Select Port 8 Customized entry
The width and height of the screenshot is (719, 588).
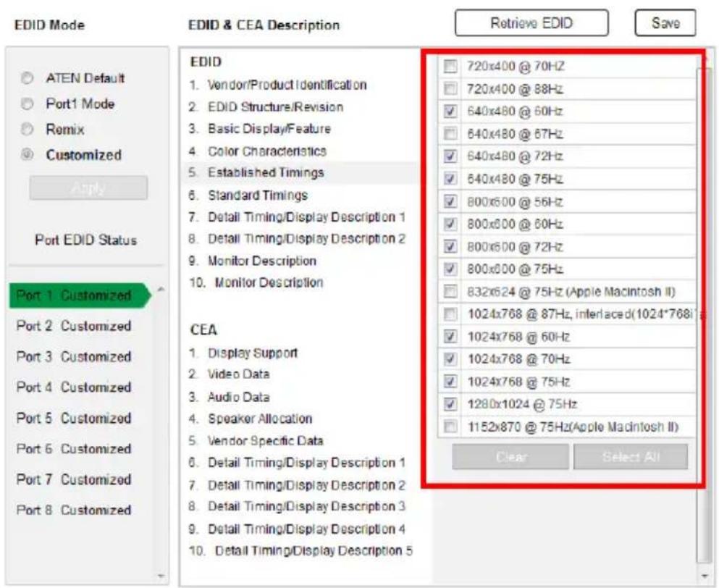pos(74,510)
